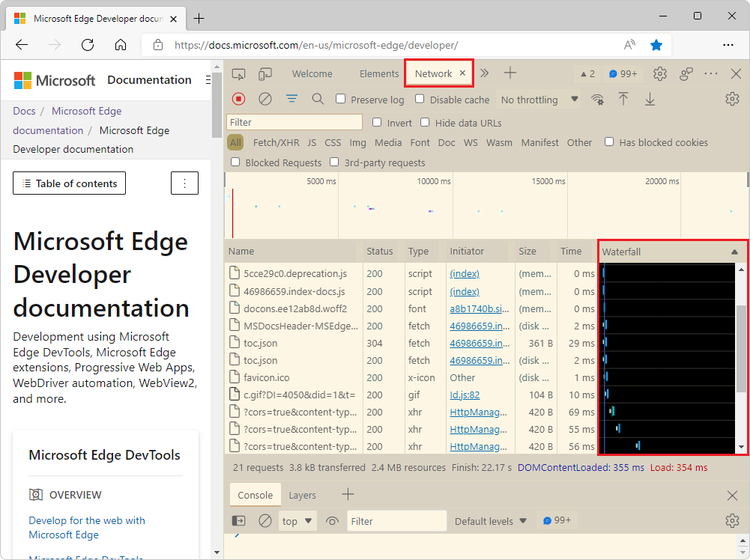Open a new browser tab
Image resolution: width=750 pixels, height=560 pixels.
tap(199, 18)
